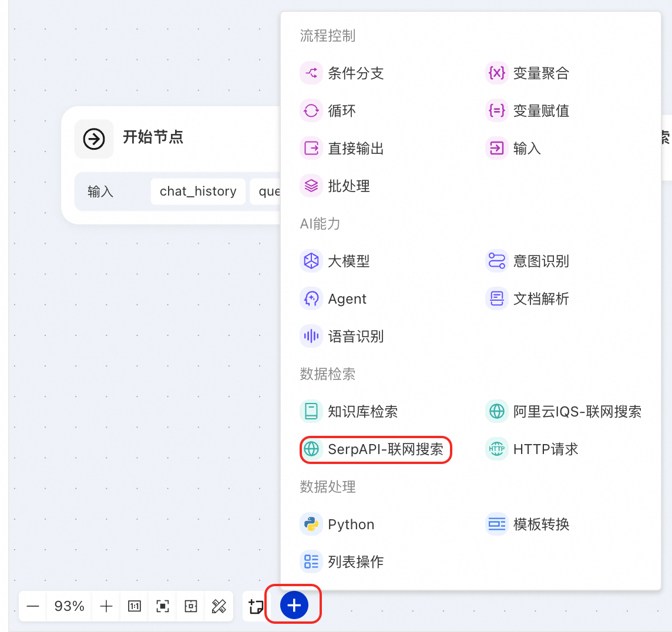The image size is (672, 632).
Task: Select 意图识别 text label
Action: point(541,261)
